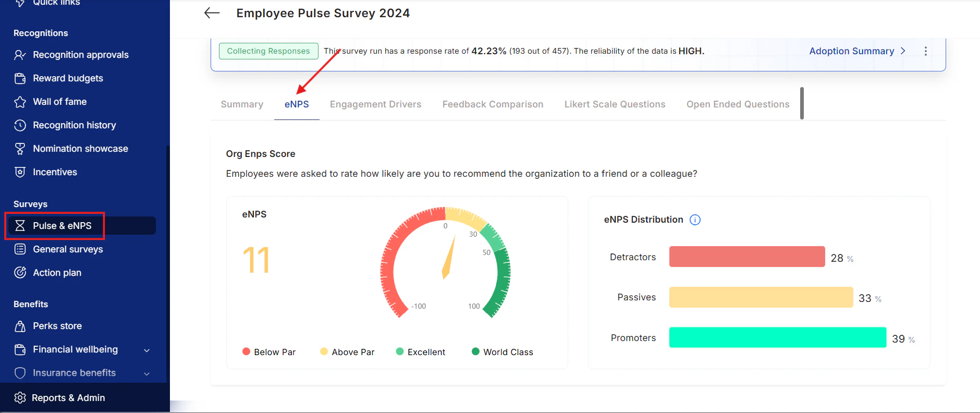Click the Org Enps Score heading
Viewport: 980px width, 413px height.
[x=261, y=154]
